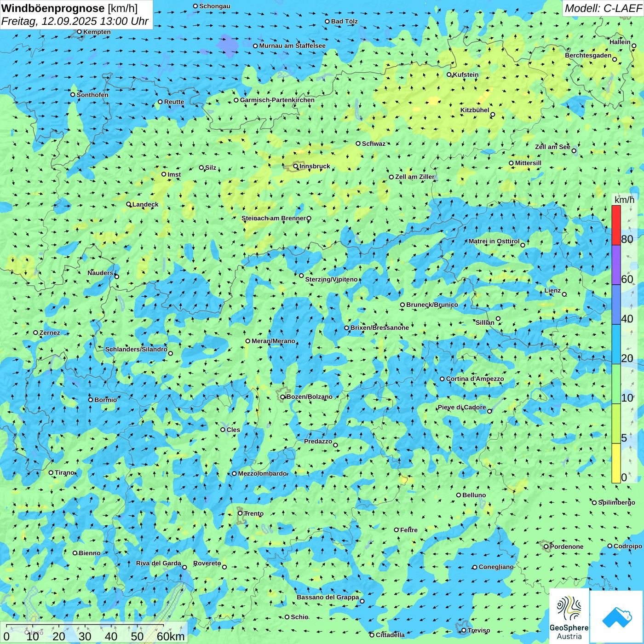Viewport: 644px width, 644px height.
Task: Click the Zernez location dot
Action: 36,333
